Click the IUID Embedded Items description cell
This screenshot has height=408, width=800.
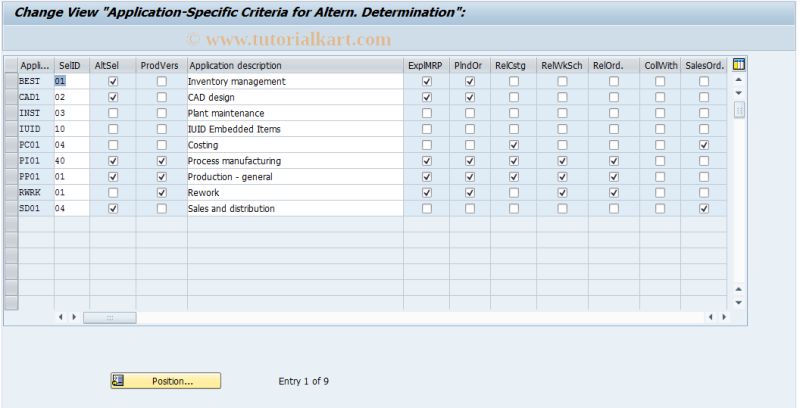coord(295,129)
